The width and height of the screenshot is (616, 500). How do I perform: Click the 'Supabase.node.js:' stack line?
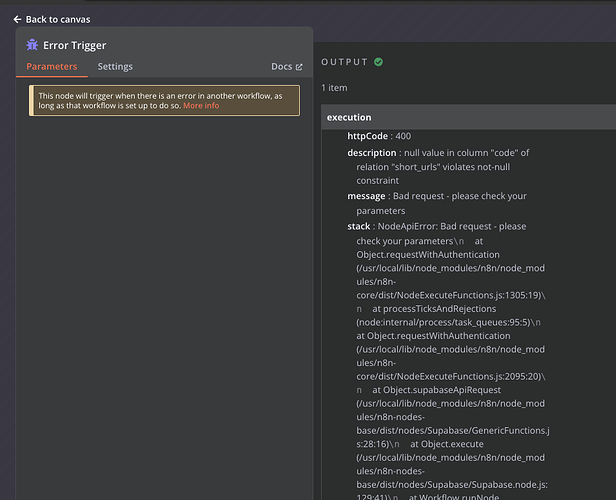452,485
